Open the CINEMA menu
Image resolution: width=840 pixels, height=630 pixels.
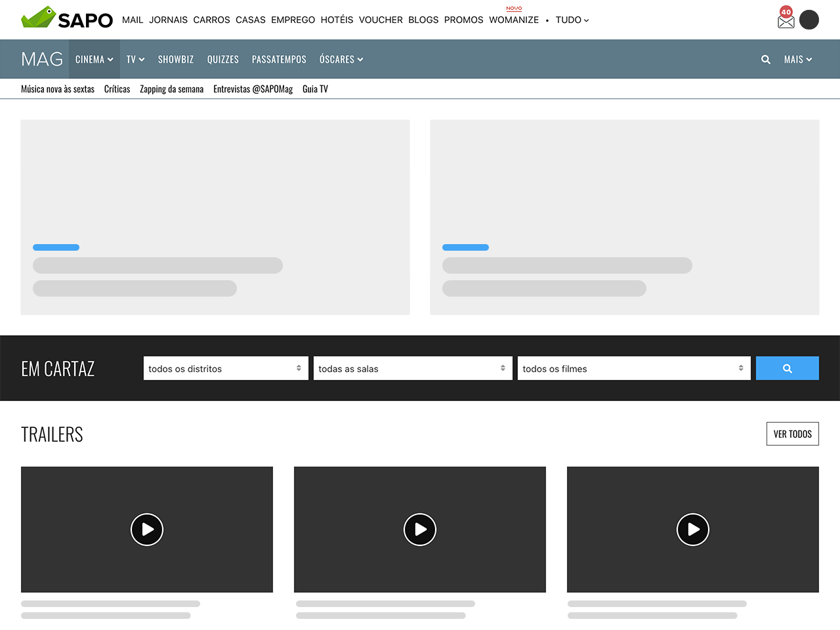coord(94,59)
